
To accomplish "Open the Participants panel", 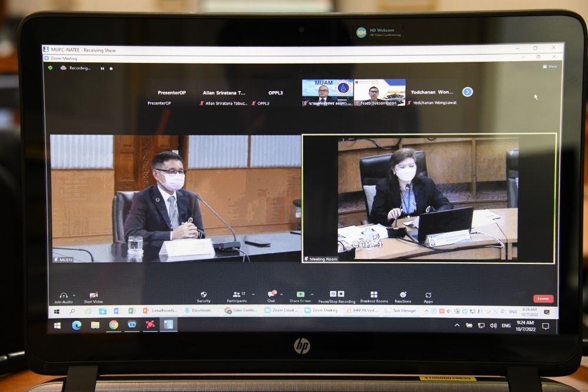I will (x=236, y=297).
